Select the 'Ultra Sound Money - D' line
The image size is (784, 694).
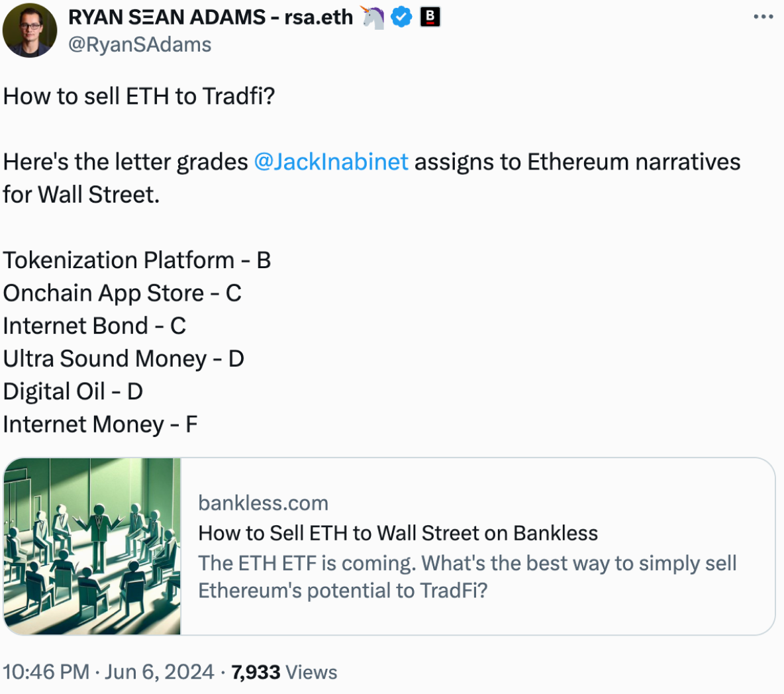pos(124,359)
